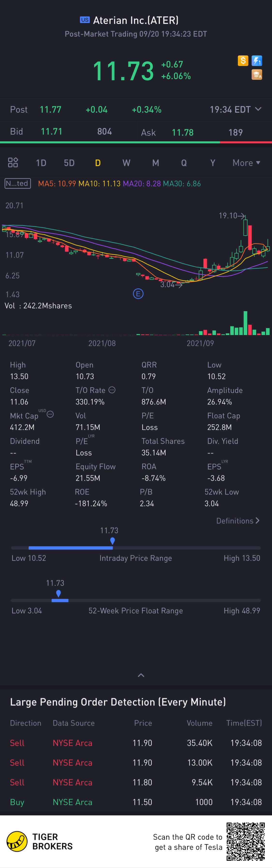The width and height of the screenshot is (272, 868).
Task: Select the W weekly chart tab
Action: 126,163
